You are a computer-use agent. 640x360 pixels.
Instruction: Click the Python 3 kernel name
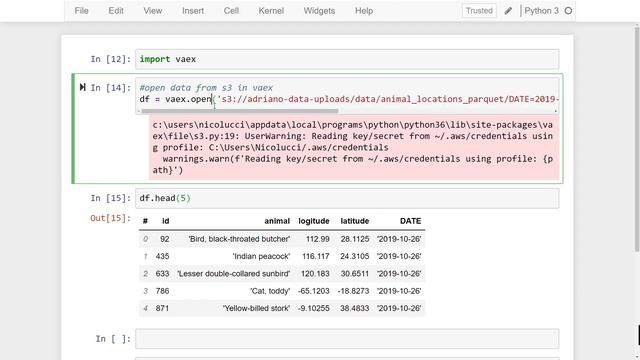coord(541,11)
